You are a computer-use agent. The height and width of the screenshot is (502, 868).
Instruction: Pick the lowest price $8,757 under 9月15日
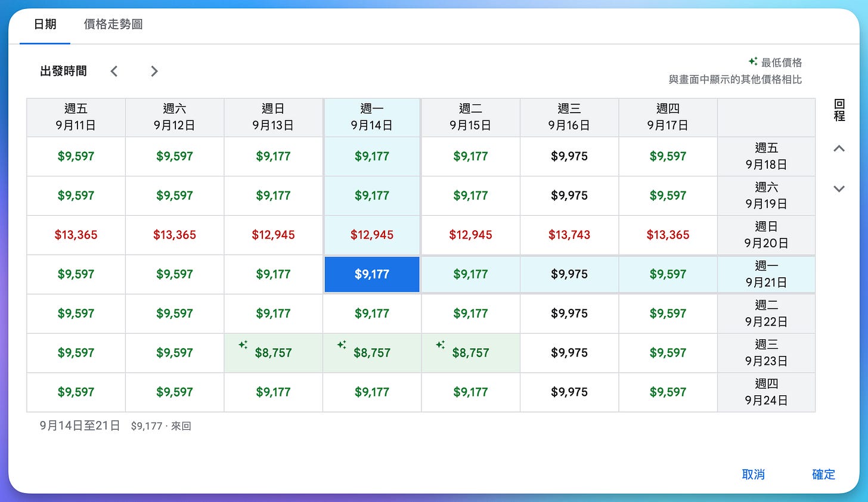pos(471,353)
